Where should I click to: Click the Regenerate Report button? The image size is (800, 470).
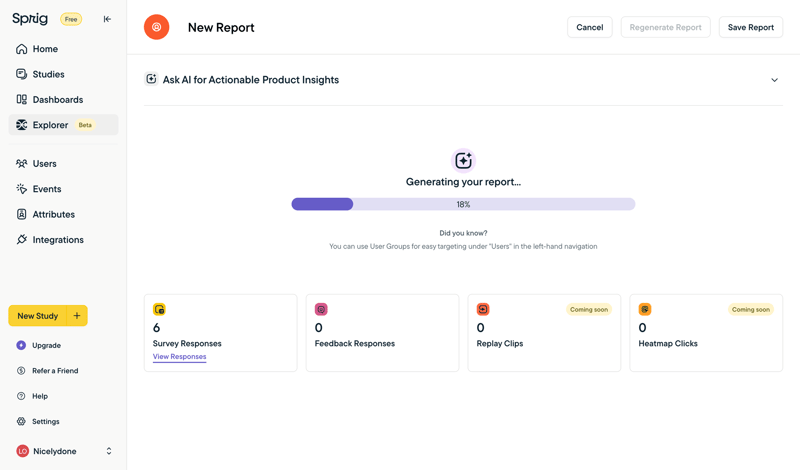pyautogui.click(x=665, y=27)
